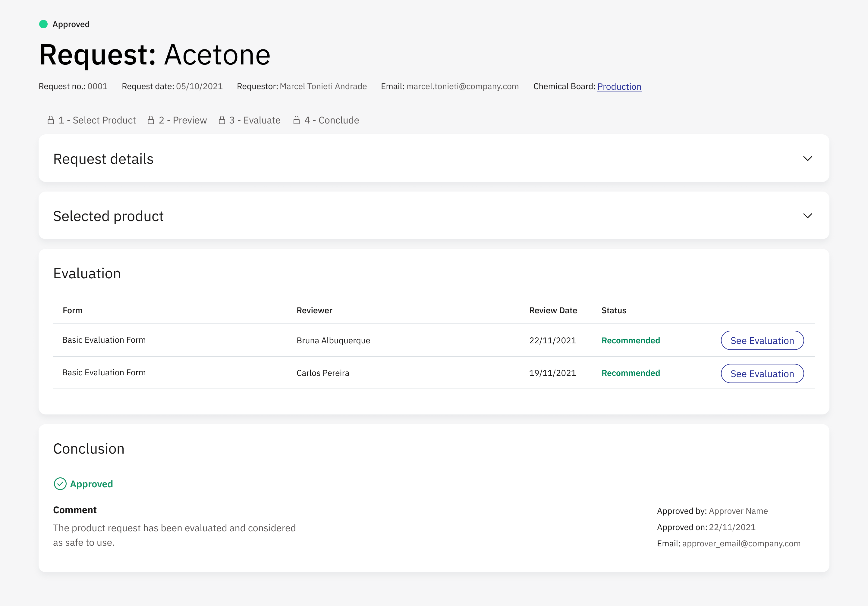This screenshot has height=606, width=868.
Task: Expand the Selected product section chevron
Action: pyautogui.click(x=807, y=216)
